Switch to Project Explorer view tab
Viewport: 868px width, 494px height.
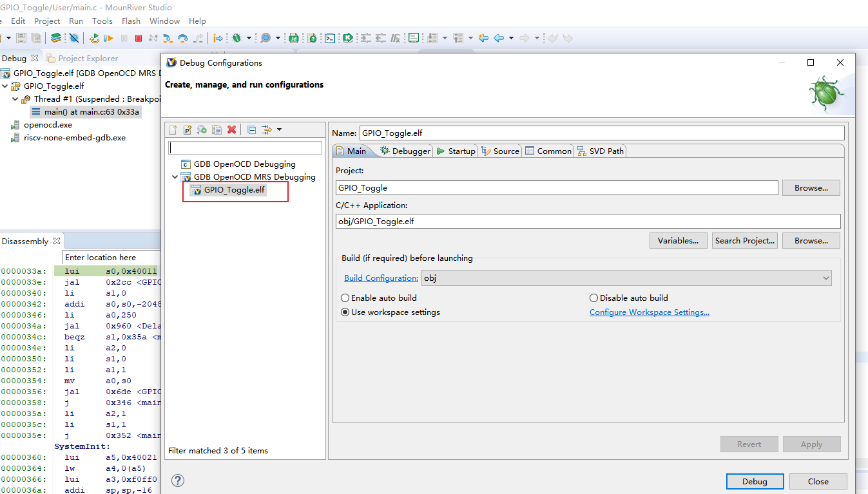click(82, 58)
